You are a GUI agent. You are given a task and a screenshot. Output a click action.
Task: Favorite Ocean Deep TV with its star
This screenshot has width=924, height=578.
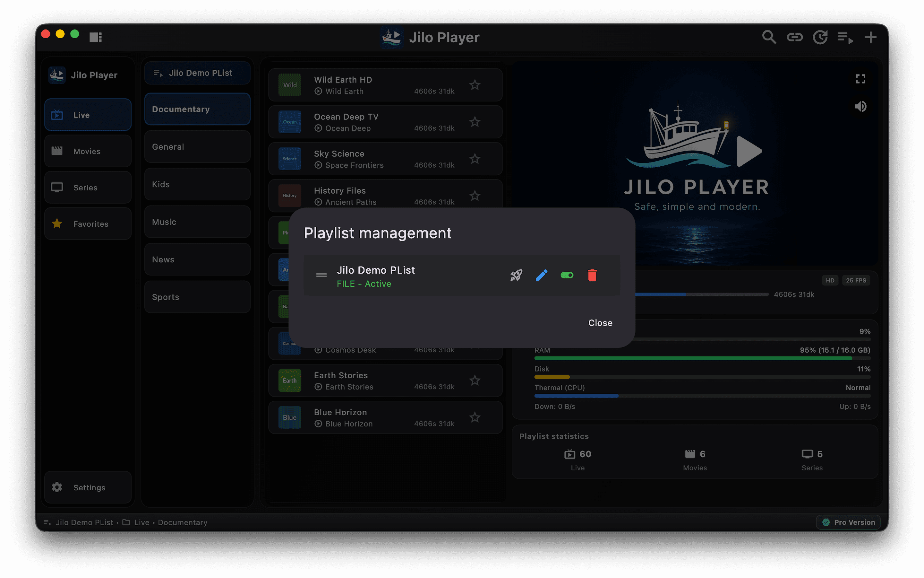[475, 122]
